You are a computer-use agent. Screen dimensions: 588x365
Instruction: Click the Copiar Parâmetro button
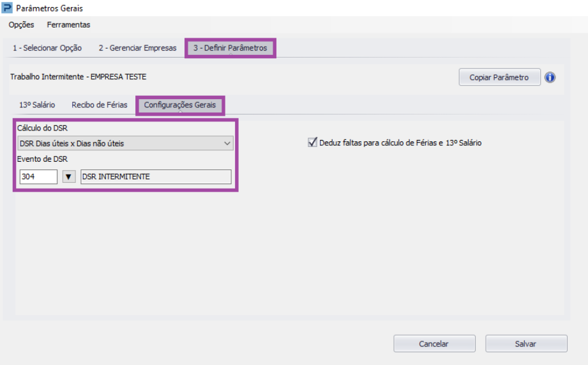coord(499,77)
